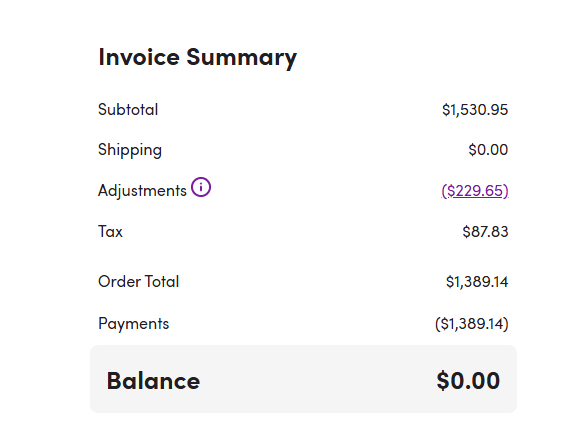580x422 pixels.
Task: Click the Adjustments info icon
Action: pyautogui.click(x=201, y=187)
